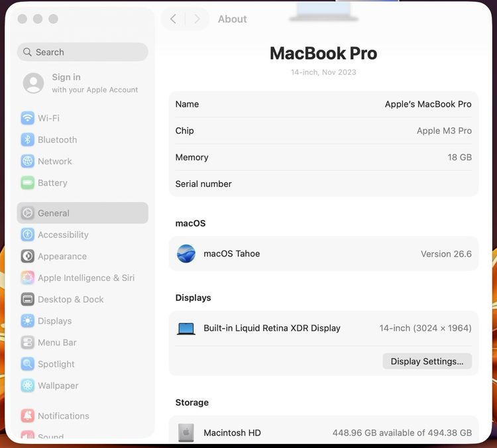The width and height of the screenshot is (497, 448).
Task: Click the Macintosh HD label
Action: (232, 433)
